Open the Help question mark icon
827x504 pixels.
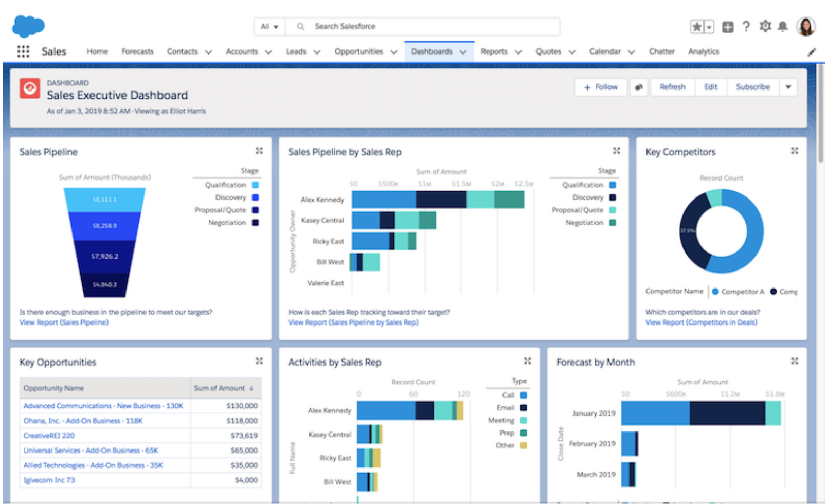coord(746,26)
